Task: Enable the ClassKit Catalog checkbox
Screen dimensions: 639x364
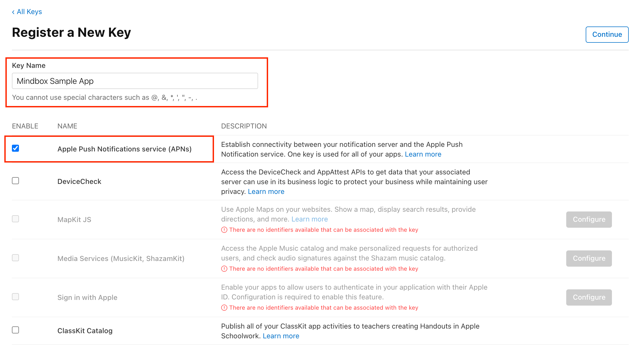Action: pyautogui.click(x=15, y=330)
